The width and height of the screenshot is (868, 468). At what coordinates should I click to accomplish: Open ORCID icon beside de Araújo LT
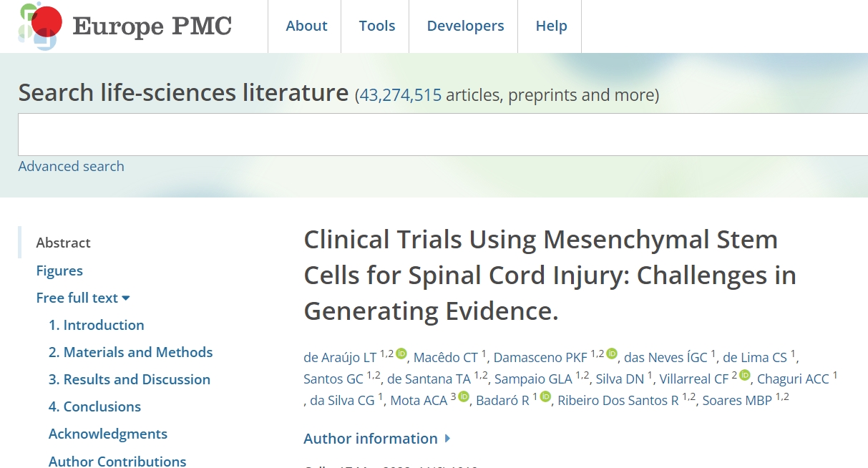pyautogui.click(x=401, y=354)
